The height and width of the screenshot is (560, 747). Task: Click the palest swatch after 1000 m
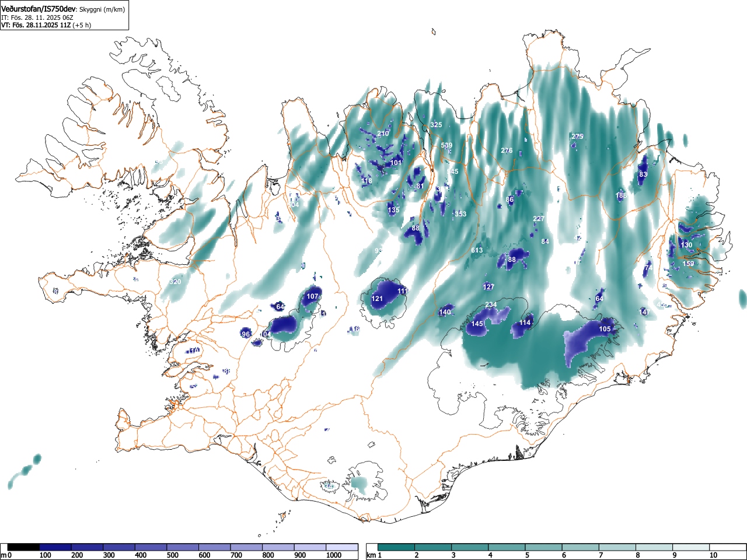click(x=342, y=547)
